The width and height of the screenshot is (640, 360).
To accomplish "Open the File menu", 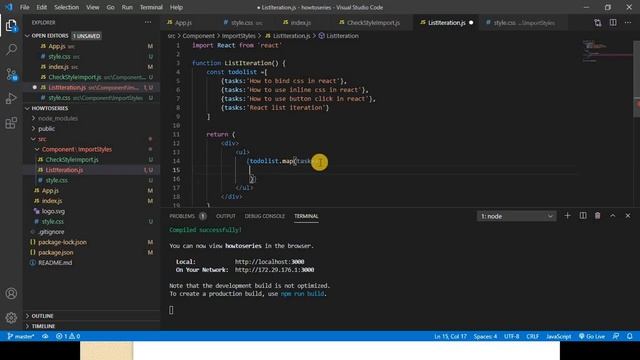I will click(x=24, y=7).
